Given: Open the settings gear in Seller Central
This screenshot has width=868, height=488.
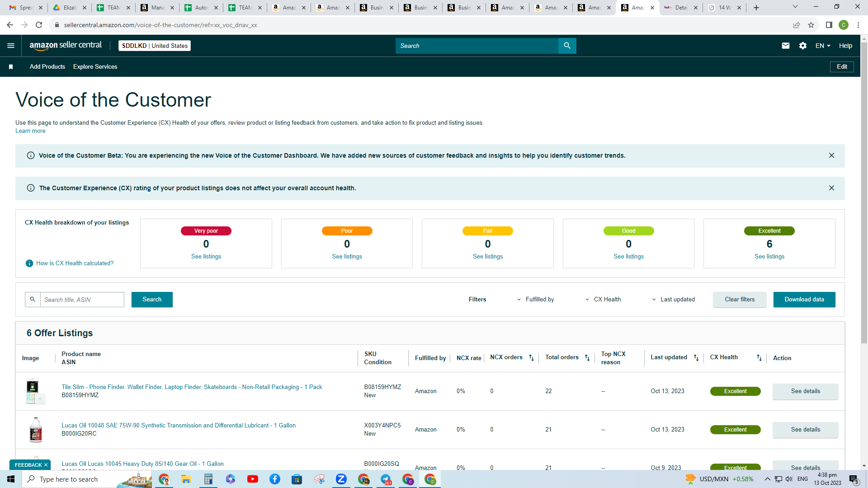Looking at the screenshot, I should pyautogui.click(x=803, y=46).
